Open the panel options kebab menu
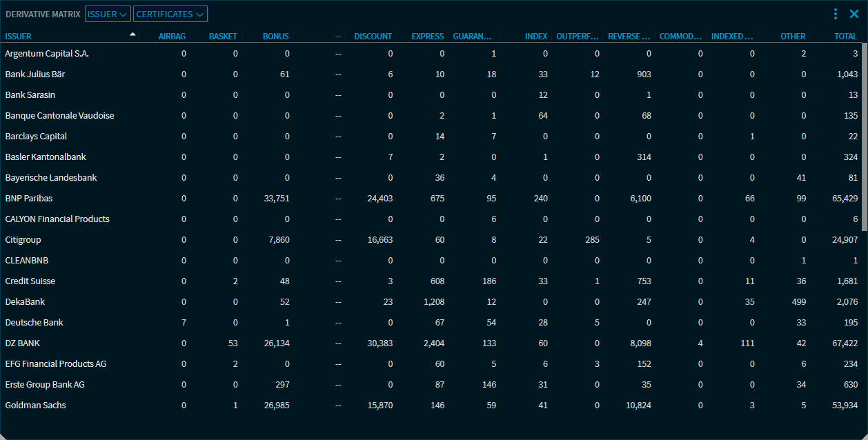868x440 pixels. (836, 14)
